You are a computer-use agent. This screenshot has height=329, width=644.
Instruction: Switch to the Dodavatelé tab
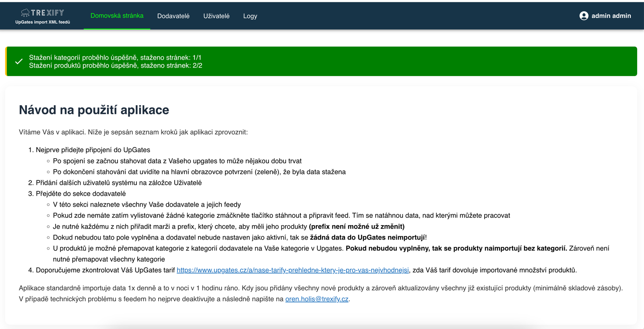point(173,16)
